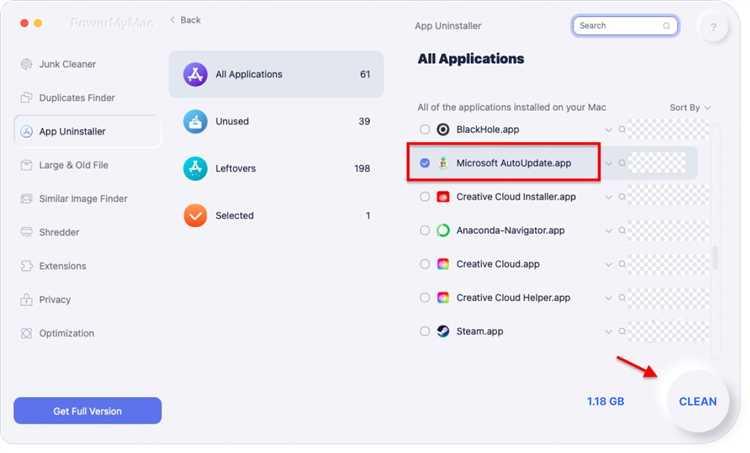
Task: Click the purple All Applications icon
Action: tap(195, 75)
